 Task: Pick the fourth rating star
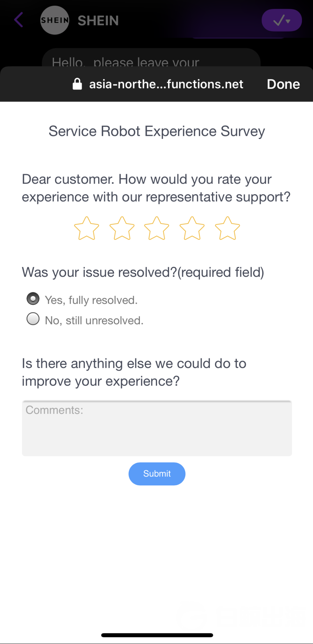pyautogui.click(x=192, y=228)
